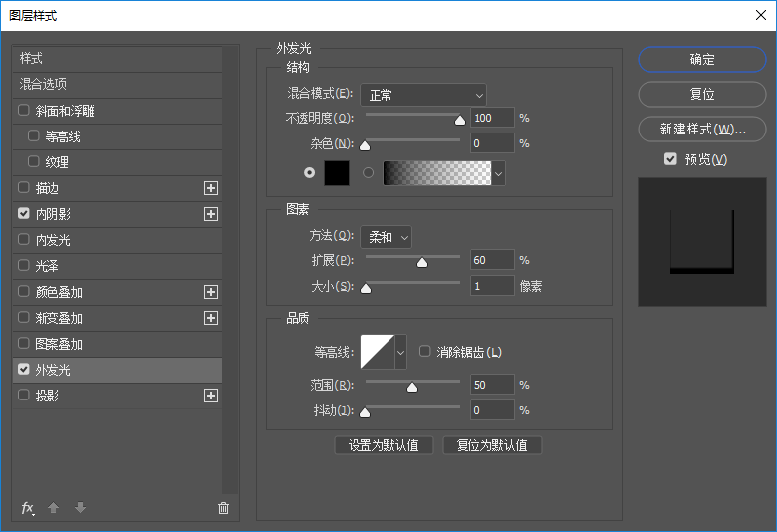Toggle the 预览 preview checkbox
The width and height of the screenshot is (777, 532).
[x=670, y=159]
